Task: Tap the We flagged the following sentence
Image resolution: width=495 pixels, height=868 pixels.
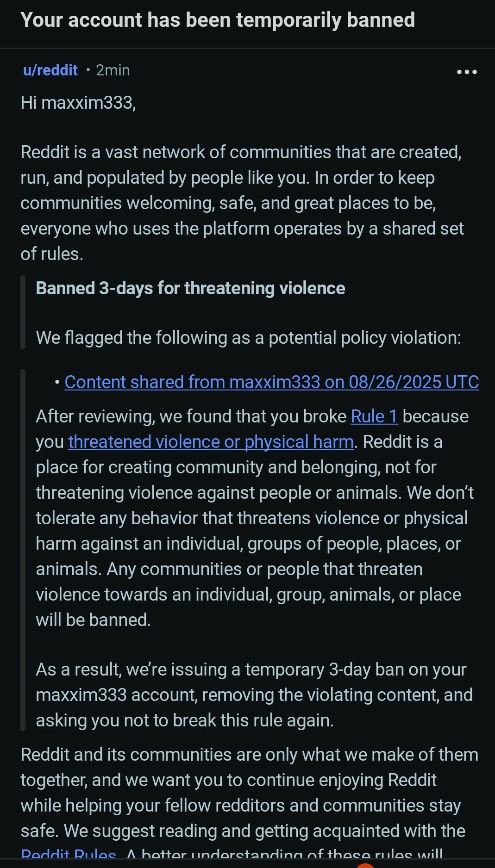Action: click(249, 338)
